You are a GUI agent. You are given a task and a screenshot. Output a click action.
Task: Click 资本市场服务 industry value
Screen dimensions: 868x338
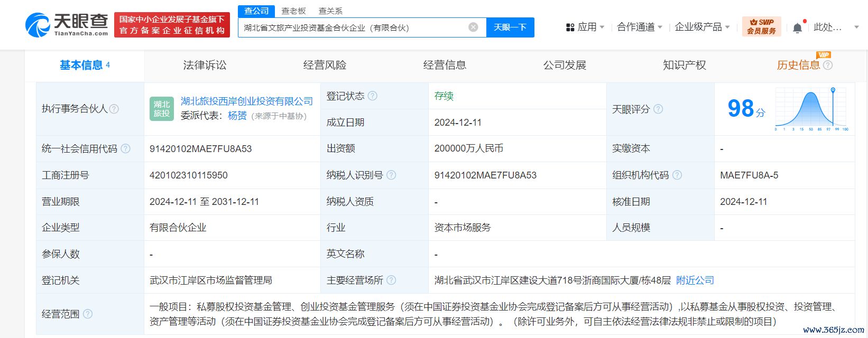pos(463,228)
